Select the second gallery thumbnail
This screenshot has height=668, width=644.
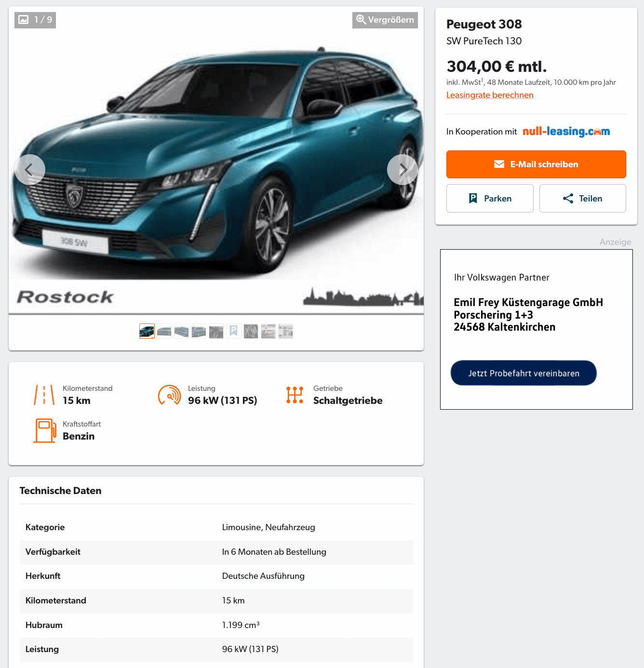point(164,331)
